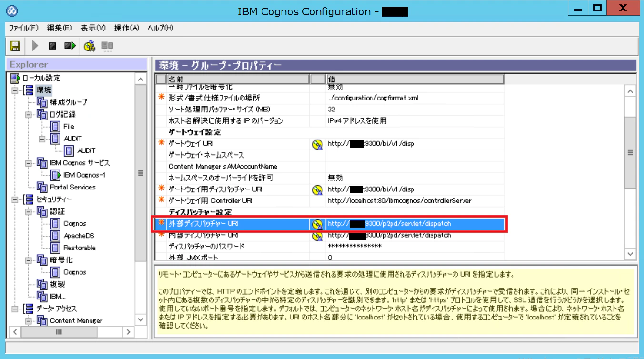
Task: Select the セキュリティー label in Explorer
Action: [54, 199]
